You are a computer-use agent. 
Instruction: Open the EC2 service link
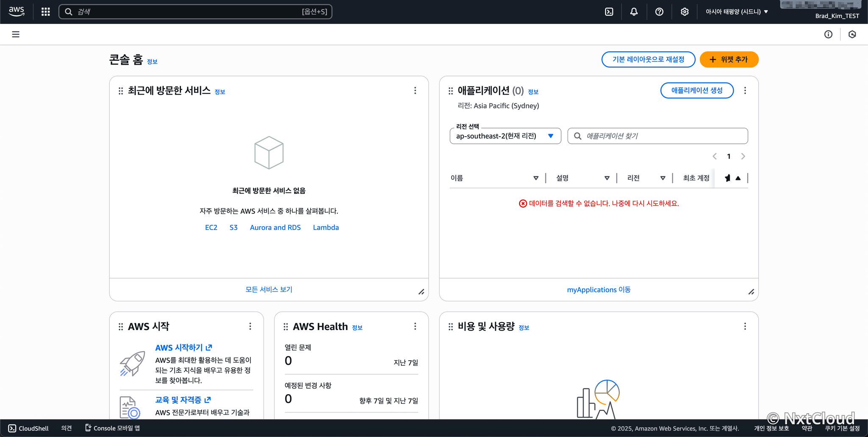(211, 228)
